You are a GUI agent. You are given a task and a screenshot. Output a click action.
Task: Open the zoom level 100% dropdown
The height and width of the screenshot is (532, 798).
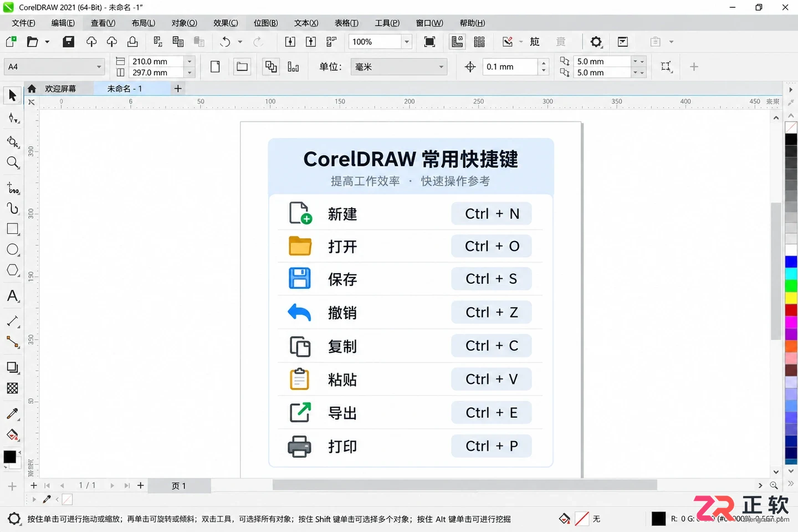click(407, 42)
